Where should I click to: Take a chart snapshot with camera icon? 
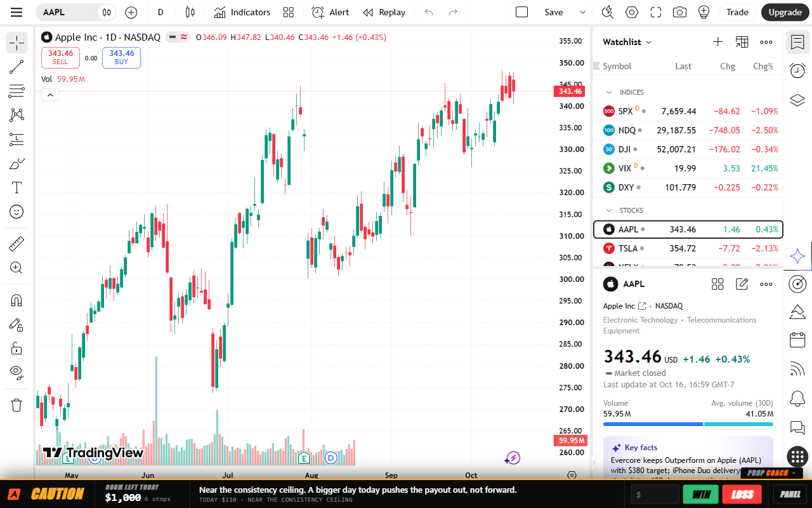(679, 12)
